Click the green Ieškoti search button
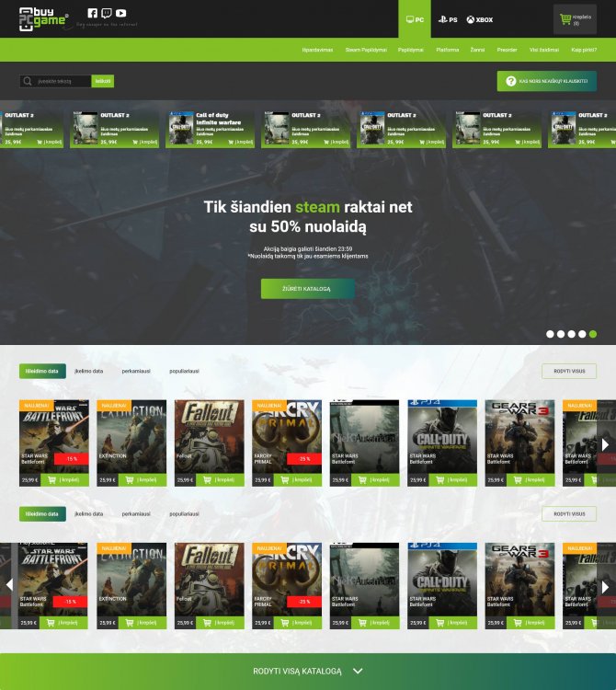 coord(103,81)
